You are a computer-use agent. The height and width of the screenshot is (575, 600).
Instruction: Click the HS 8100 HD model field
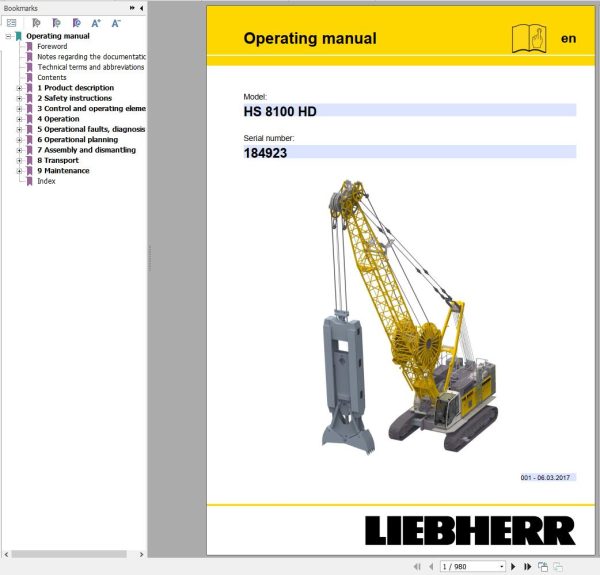410,111
